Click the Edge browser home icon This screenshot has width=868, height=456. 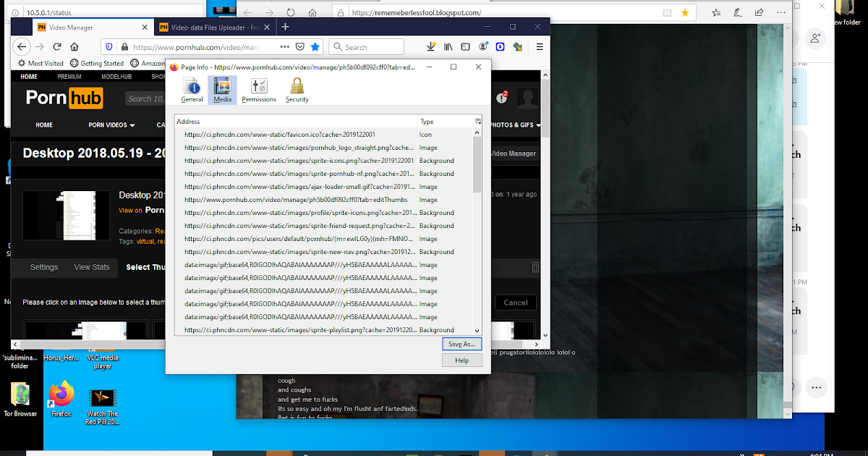click(312, 12)
